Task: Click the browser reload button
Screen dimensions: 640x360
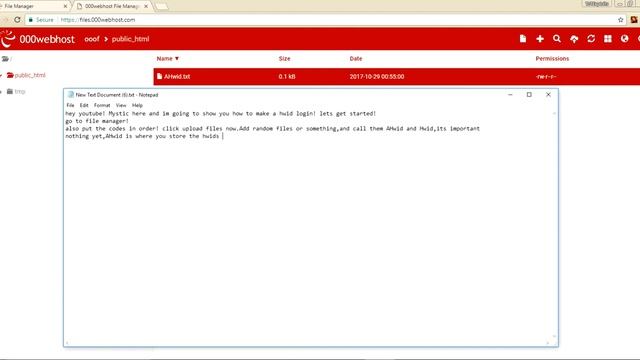Action: pyautogui.click(x=17, y=20)
